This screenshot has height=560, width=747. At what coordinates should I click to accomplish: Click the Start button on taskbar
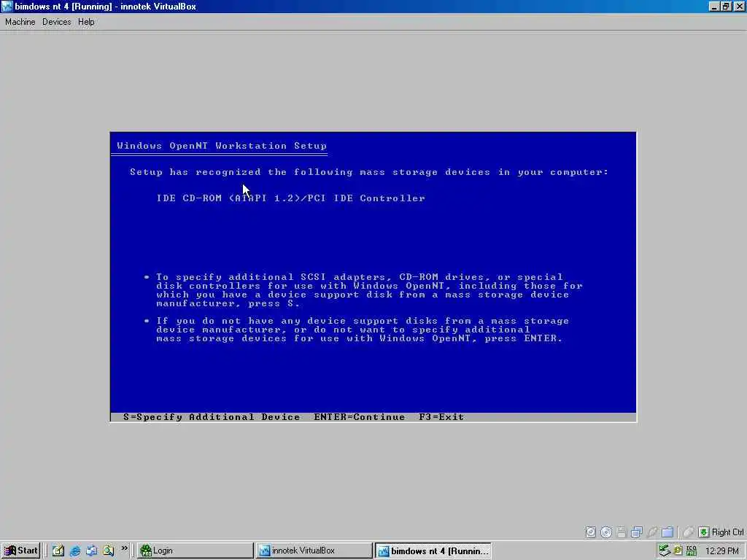[x=20, y=551]
